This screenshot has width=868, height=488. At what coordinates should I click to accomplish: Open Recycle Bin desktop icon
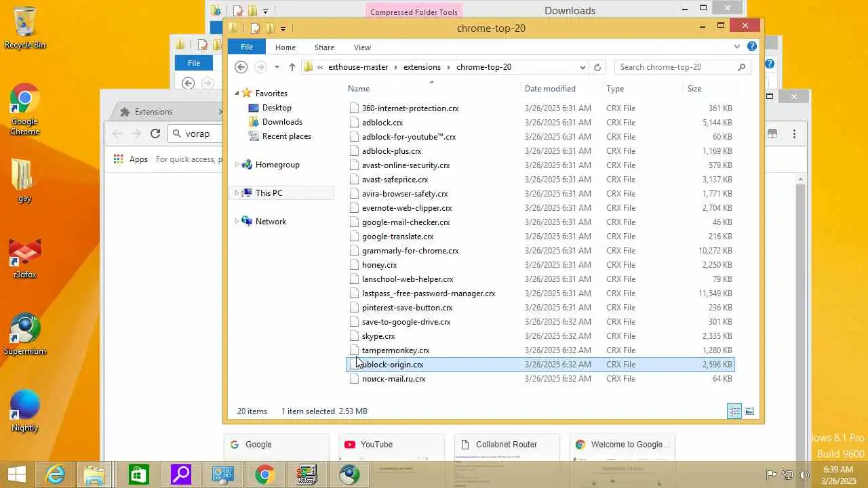pos(25,28)
